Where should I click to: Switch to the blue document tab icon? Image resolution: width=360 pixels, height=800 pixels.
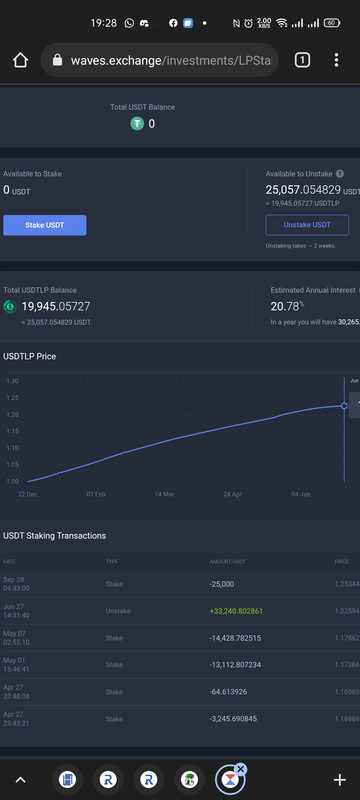click(x=67, y=780)
